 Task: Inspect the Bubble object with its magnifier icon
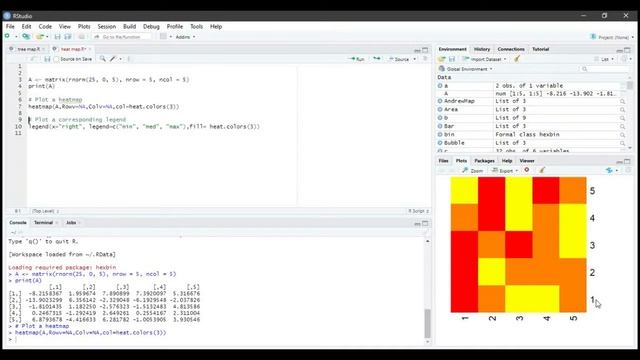click(622, 143)
